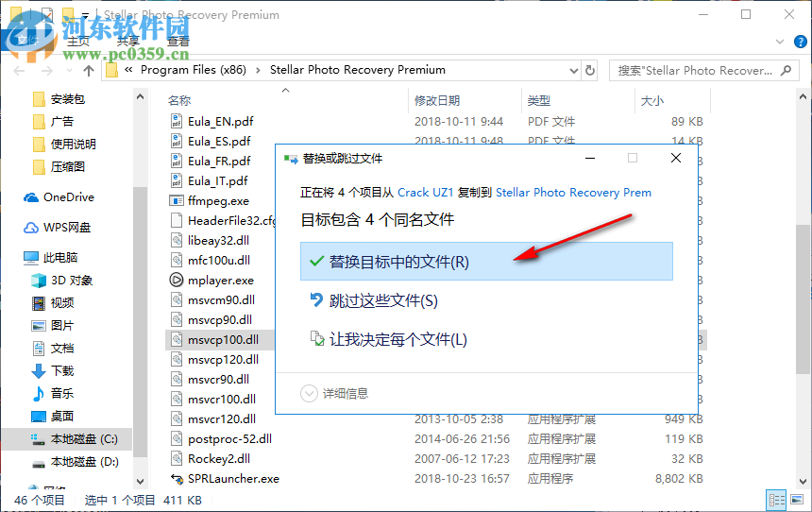Select 音乐 in navigation pane
The height and width of the screenshot is (512, 812).
(x=62, y=393)
